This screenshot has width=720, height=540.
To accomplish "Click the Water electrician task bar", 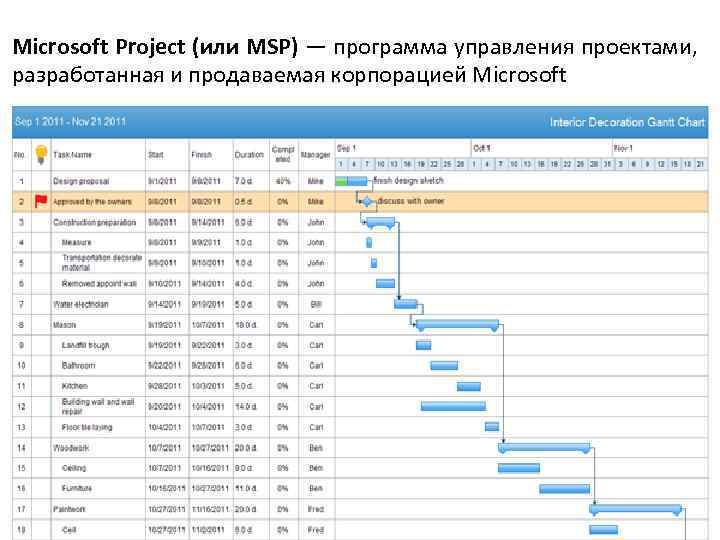I will click(x=406, y=304).
